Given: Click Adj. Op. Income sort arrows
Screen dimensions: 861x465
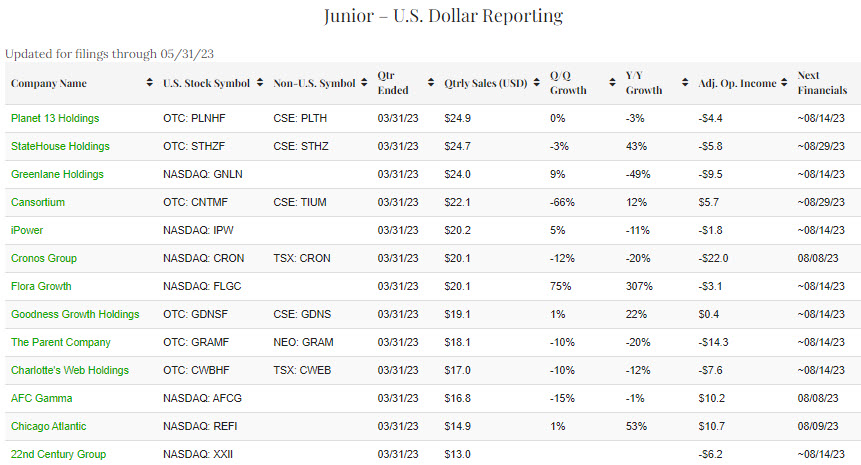Looking at the screenshot, I should 783,83.
